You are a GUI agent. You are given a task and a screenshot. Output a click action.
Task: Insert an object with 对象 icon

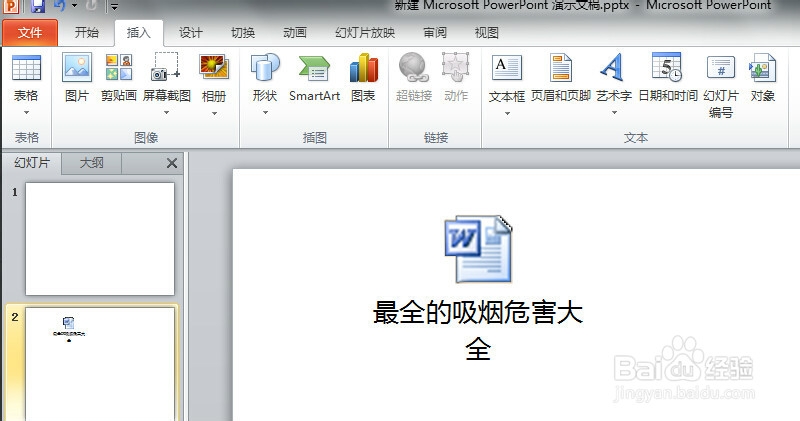pyautogui.click(x=762, y=68)
